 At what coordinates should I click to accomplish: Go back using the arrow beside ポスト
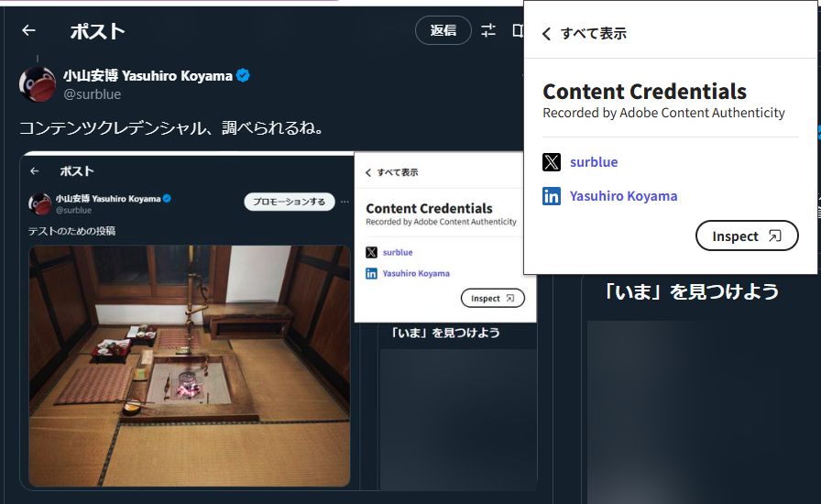pyautogui.click(x=28, y=31)
